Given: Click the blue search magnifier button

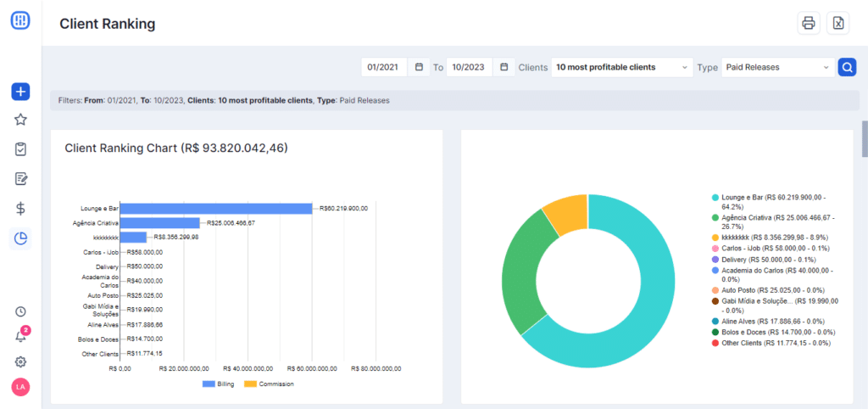Looking at the screenshot, I should pyautogui.click(x=847, y=67).
